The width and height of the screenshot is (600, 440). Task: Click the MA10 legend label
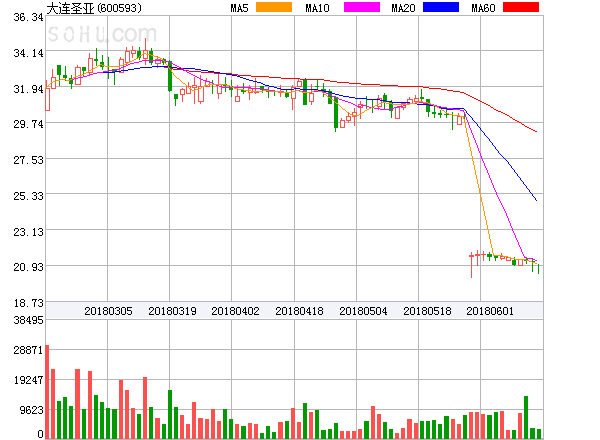317,8
